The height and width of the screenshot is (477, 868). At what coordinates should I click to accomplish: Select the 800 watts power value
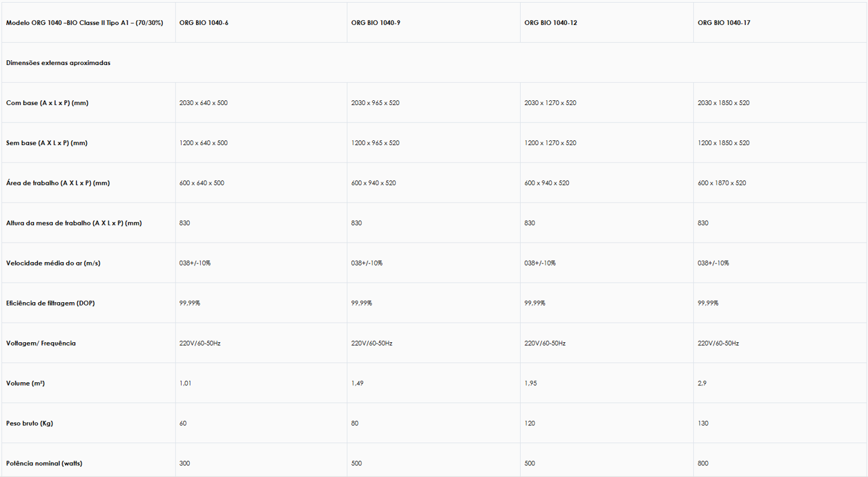click(x=703, y=463)
